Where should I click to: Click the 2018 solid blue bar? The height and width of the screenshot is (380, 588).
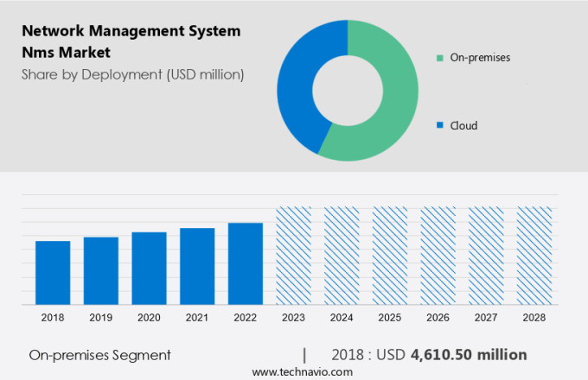53,272
